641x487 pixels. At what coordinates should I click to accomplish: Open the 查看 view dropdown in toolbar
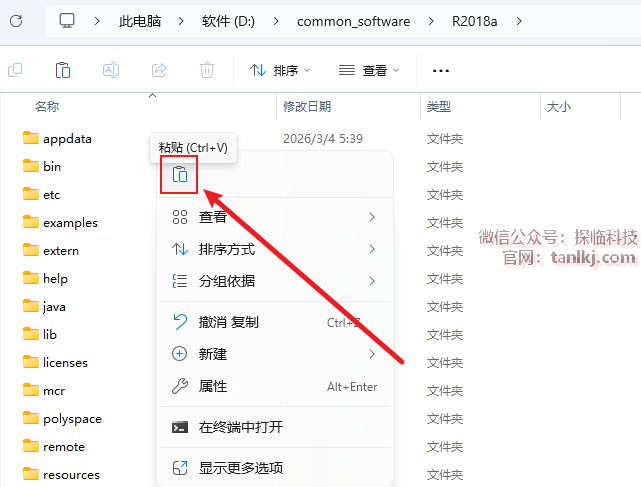[x=368, y=71]
